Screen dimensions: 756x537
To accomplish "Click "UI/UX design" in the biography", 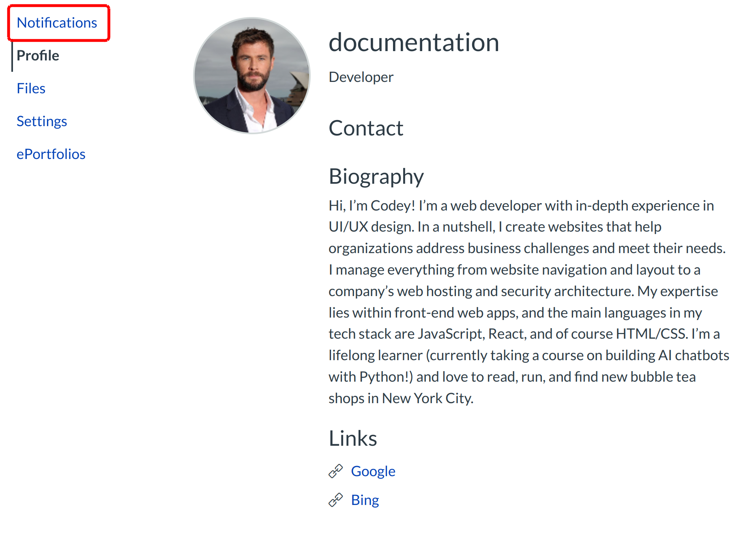I will tap(371, 227).
